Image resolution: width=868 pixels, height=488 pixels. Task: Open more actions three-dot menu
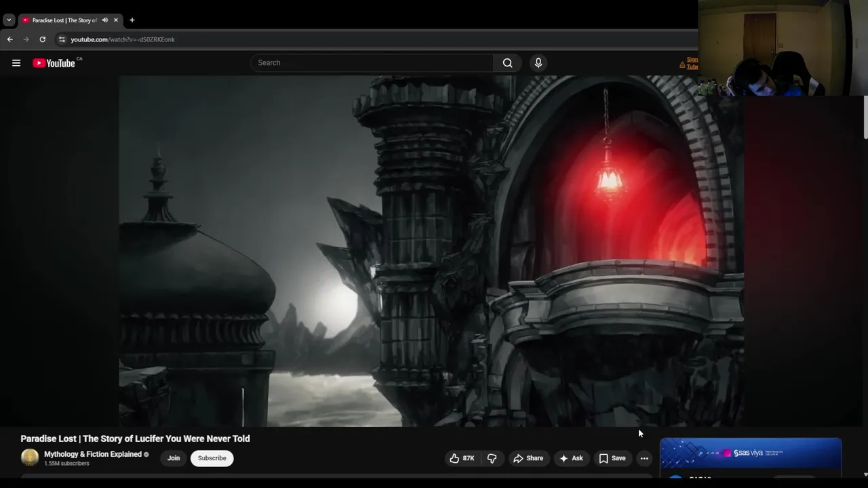pos(644,458)
